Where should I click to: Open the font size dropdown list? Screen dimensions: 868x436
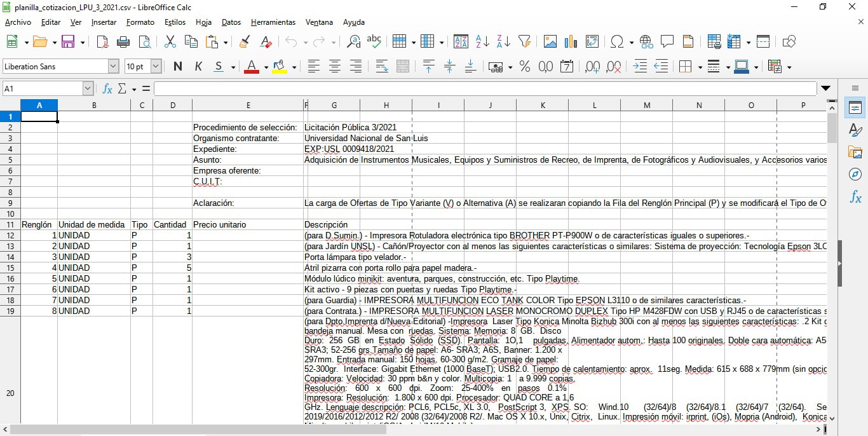click(156, 66)
